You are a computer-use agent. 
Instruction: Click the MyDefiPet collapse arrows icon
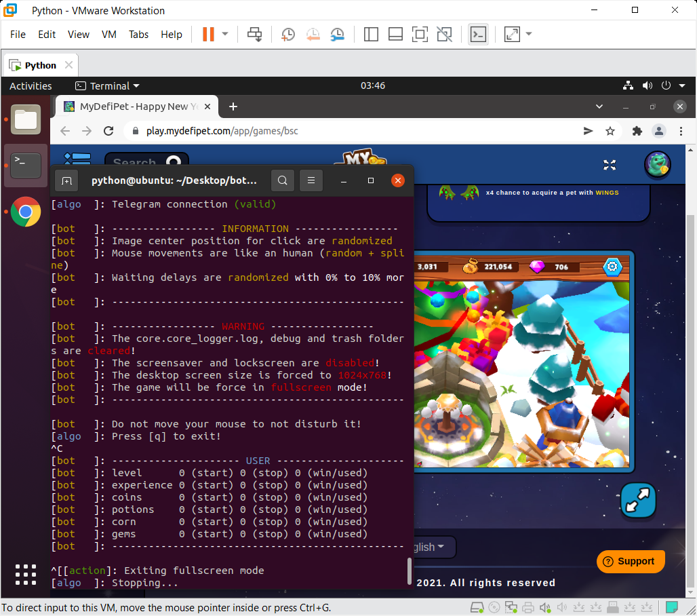coord(610,165)
